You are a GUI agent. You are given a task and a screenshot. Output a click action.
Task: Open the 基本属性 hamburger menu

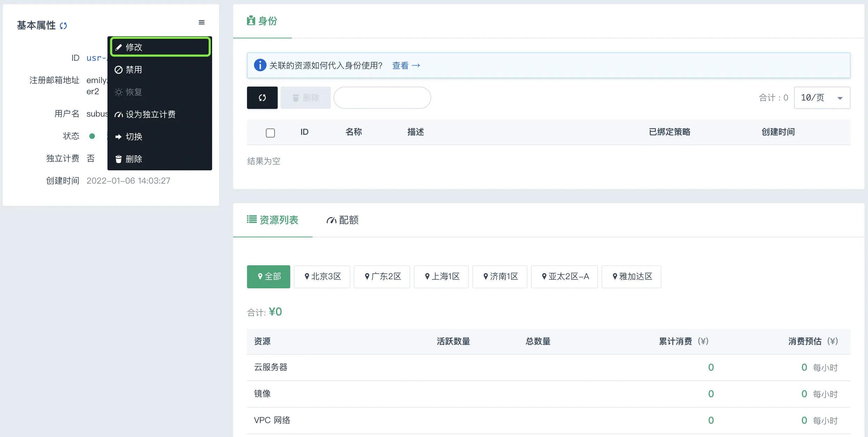click(202, 22)
